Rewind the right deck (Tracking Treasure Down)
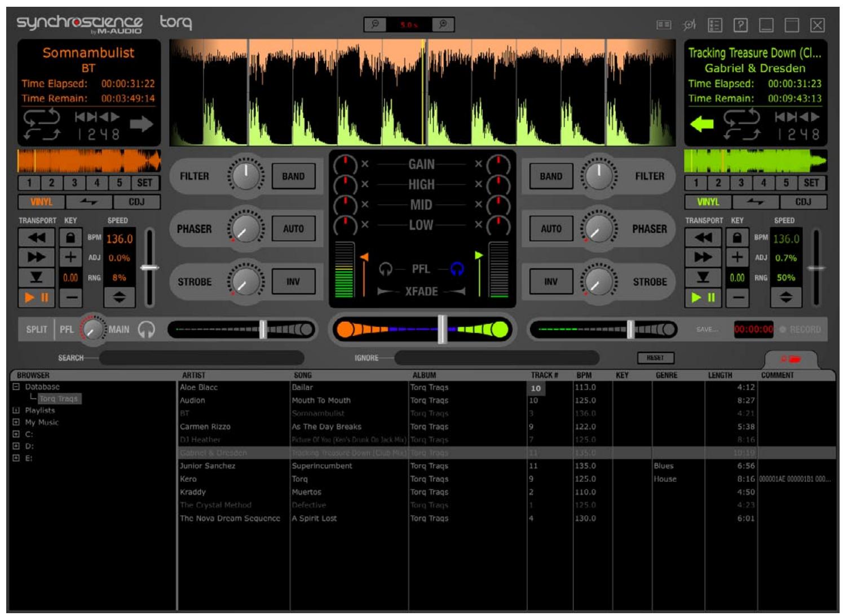843x616 pixels. pyautogui.click(x=703, y=237)
